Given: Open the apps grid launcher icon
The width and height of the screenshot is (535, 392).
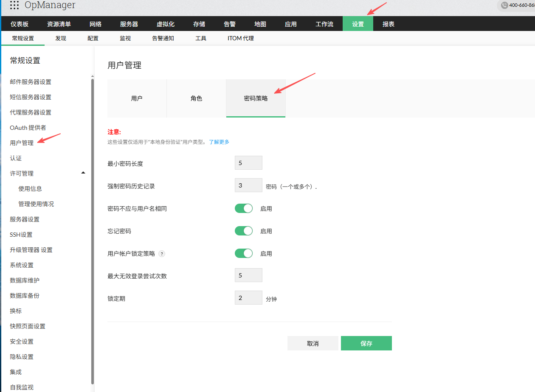Looking at the screenshot, I should (14, 5).
